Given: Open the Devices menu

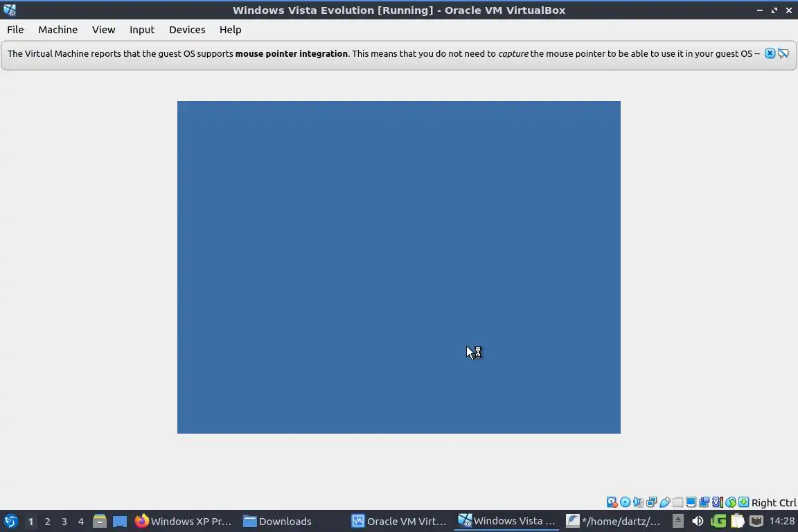Looking at the screenshot, I should click(187, 30).
